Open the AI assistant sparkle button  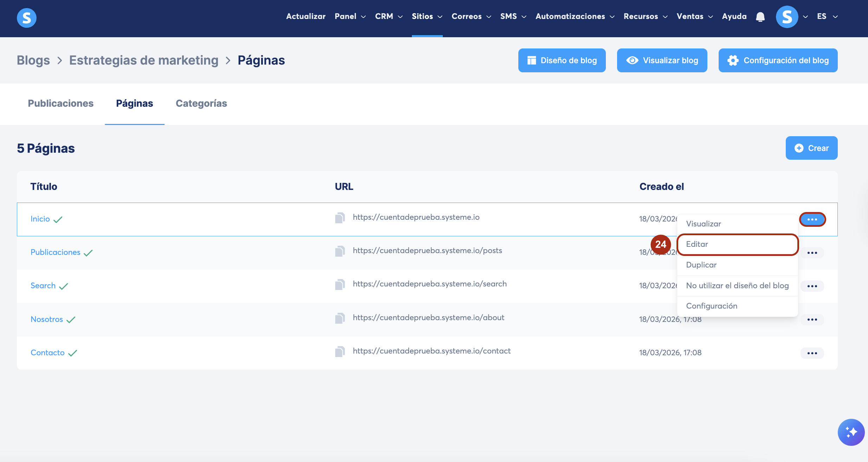pos(851,432)
